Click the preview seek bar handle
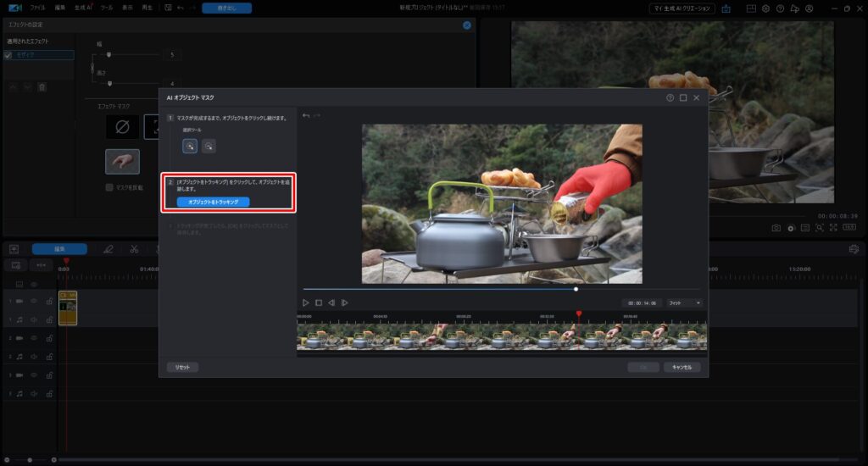This screenshot has width=868, height=466. click(x=576, y=289)
